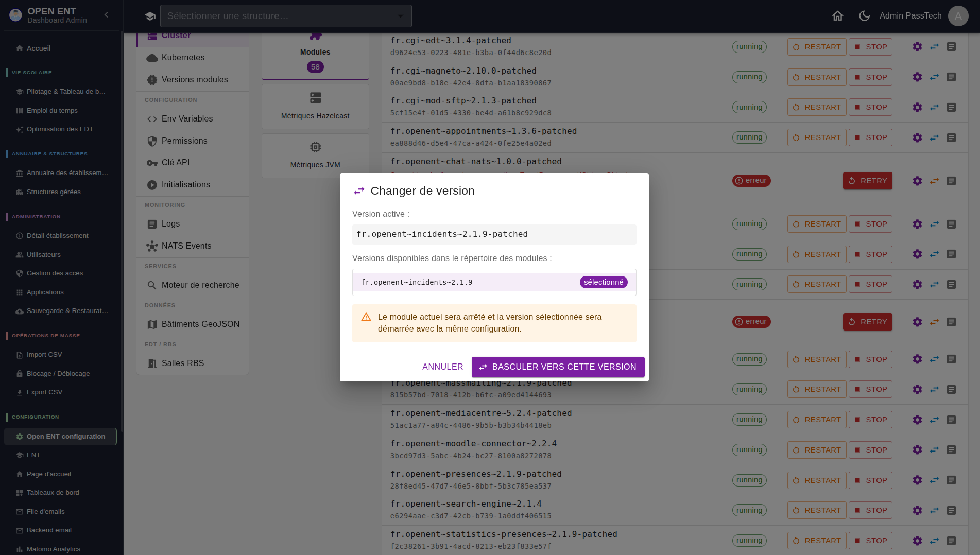View logs for fr.openent~presences~2.1.9-patched
Screen dimensions: 980x555
pyautogui.click(x=951, y=480)
